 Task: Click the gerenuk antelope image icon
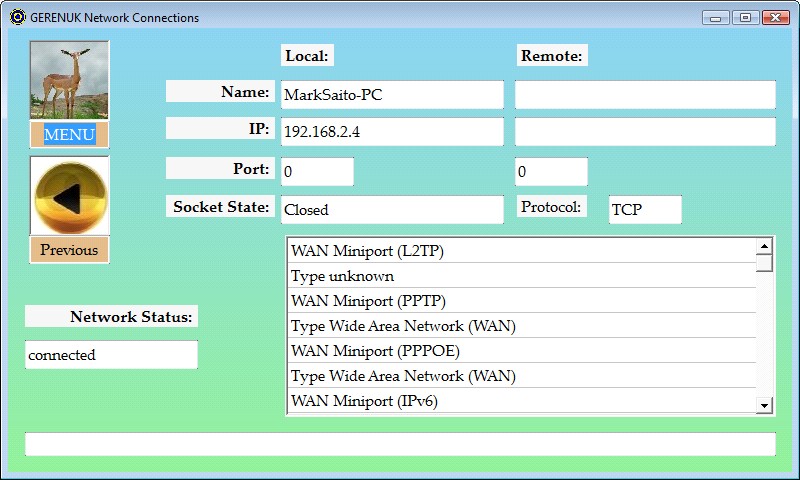pos(69,81)
